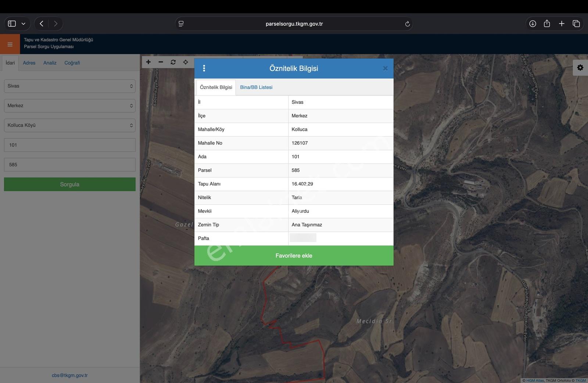This screenshot has height=383, width=588.
Task: Reload the page in address bar
Action: pyautogui.click(x=407, y=24)
